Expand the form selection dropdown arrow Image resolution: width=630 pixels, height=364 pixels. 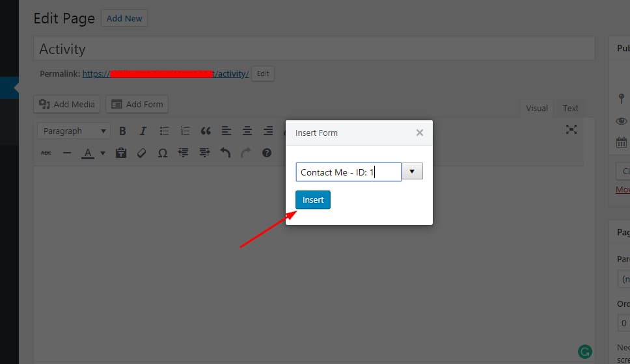413,172
